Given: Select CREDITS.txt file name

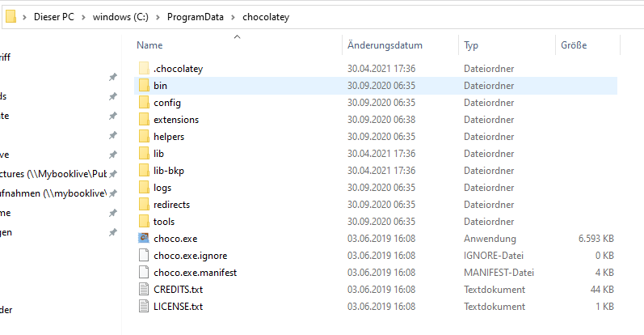Looking at the screenshot, I should 179,290.
